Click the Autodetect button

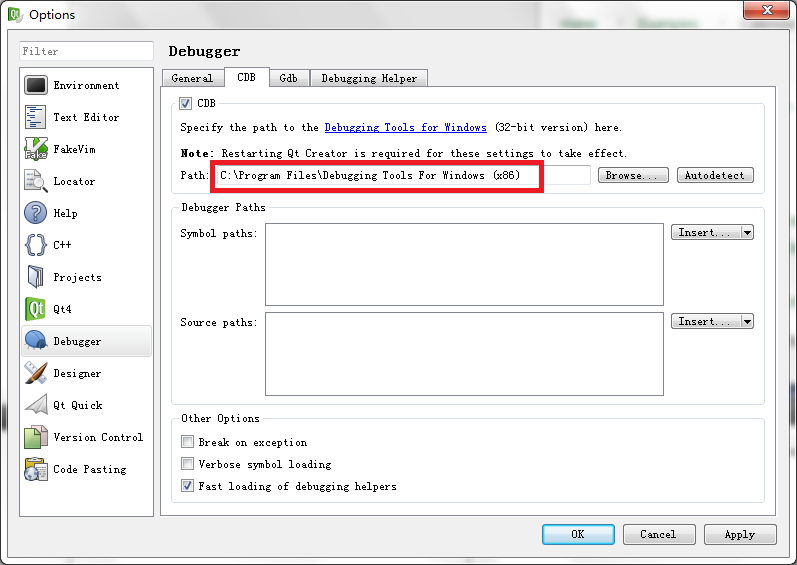715,175
